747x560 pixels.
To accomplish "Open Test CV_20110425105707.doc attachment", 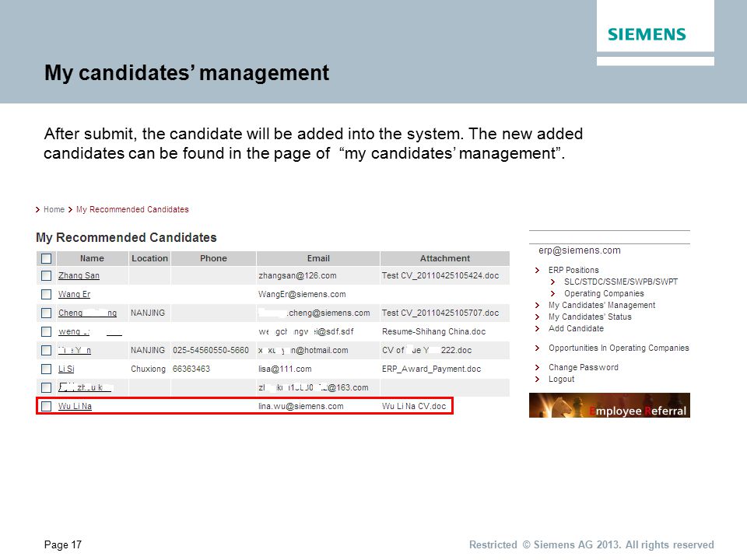I will 440,313.
